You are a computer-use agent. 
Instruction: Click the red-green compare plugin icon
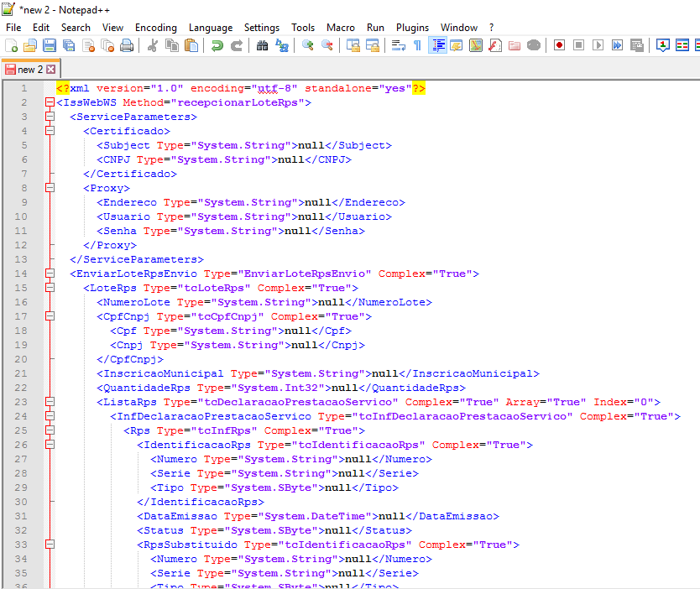682,45
